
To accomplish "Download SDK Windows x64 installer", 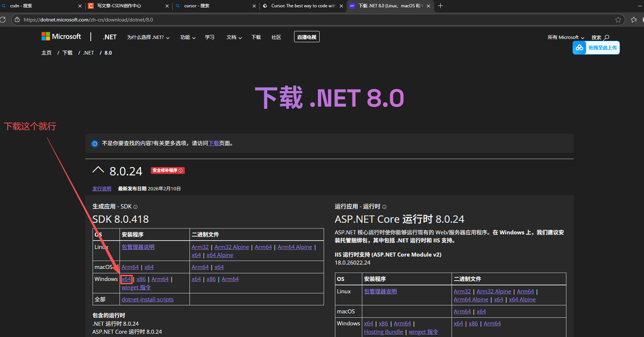I will [126, 279].
